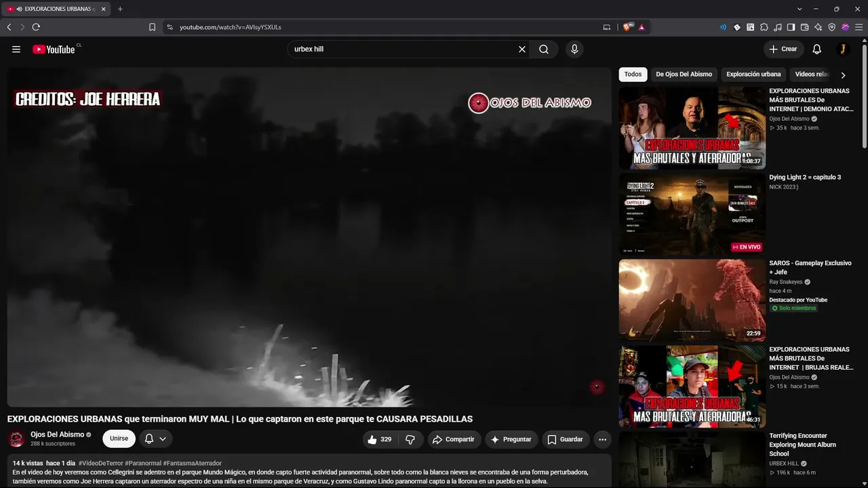Viewport: 868px width, 488px height.
Task: Open the blue sound waves extension icon
Action: (x=723, y=27)
